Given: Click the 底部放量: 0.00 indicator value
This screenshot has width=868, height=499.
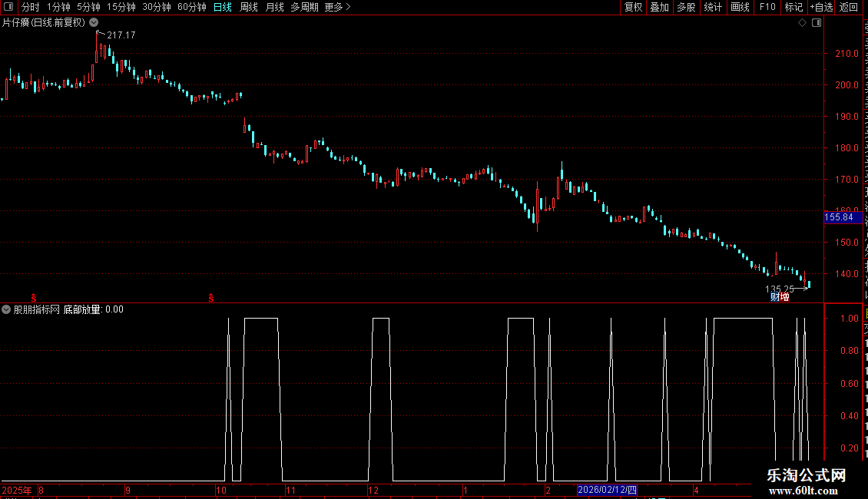Looking at the screenshot, I should 94,309.
